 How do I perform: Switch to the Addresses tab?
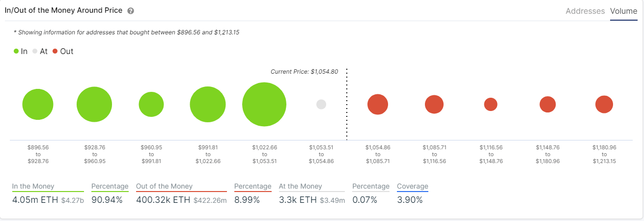point(585,11)
